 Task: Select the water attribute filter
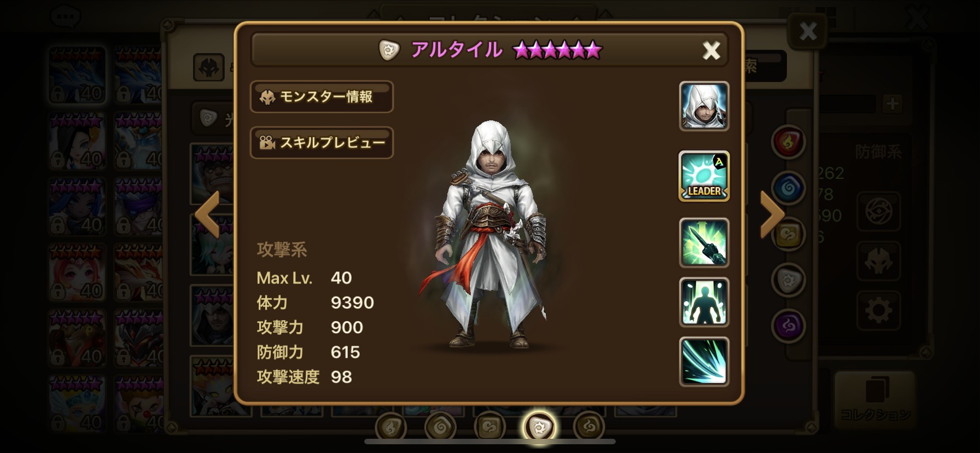[788, 188]
